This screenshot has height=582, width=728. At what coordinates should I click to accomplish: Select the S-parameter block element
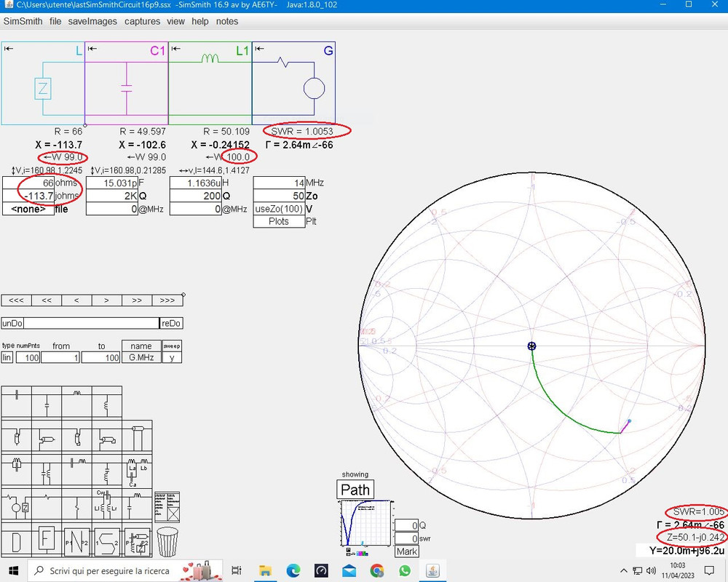click(x=107, y=541)
